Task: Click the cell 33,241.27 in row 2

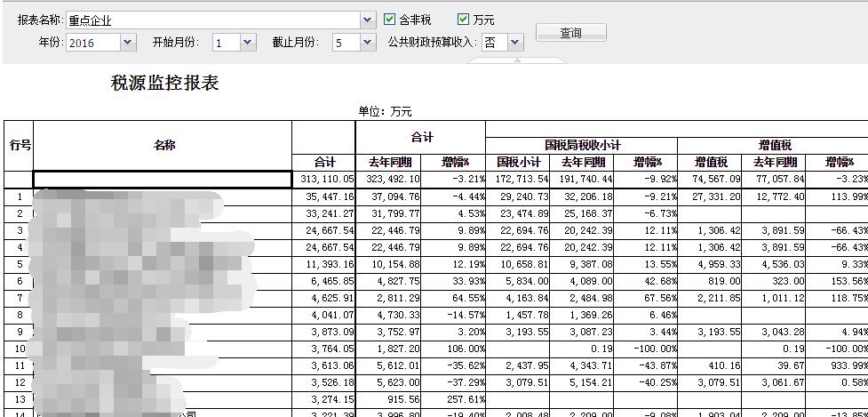Action: click(324, 214)
